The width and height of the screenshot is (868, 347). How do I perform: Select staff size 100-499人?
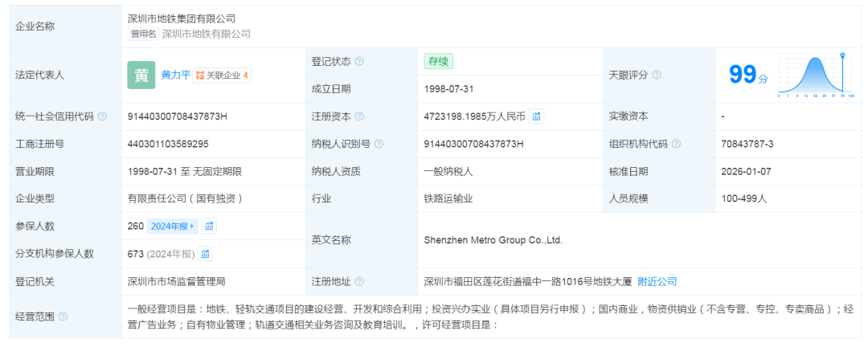744,199
